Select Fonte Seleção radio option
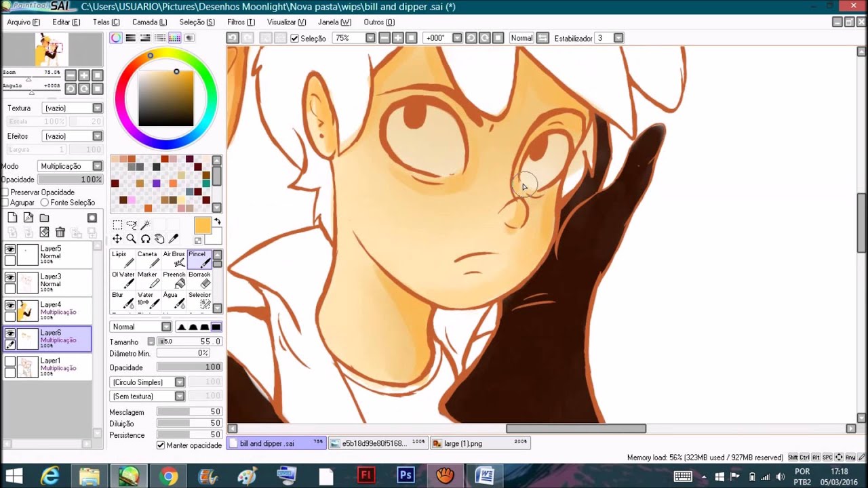The width and height of the screenshot is (868, 488). [45, 203]
